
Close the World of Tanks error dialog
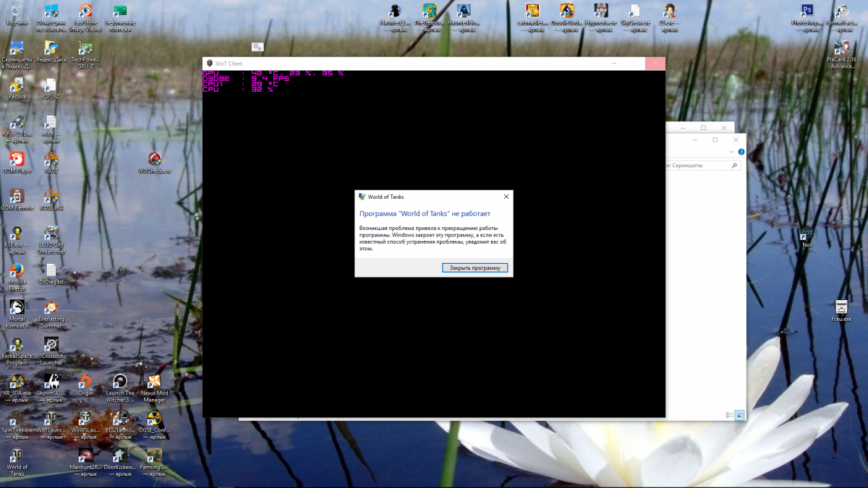[506, 197]
